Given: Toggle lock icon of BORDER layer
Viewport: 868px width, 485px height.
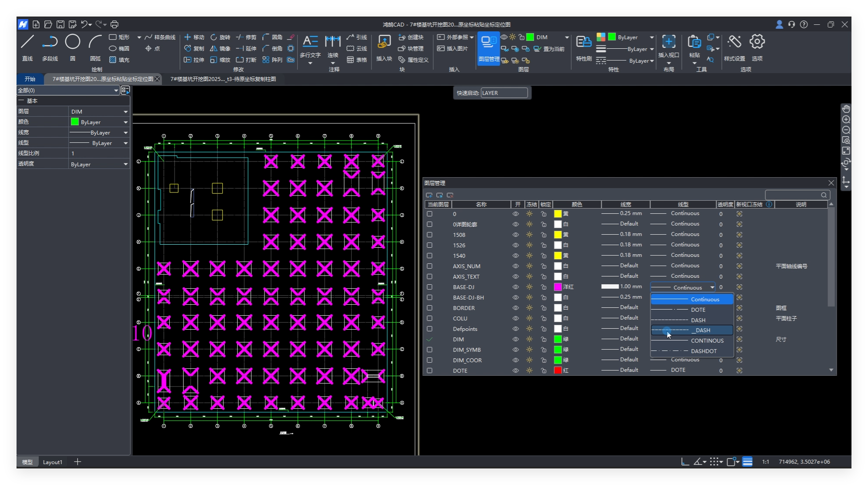Looking at the screenshot, I should pos(543,308).
